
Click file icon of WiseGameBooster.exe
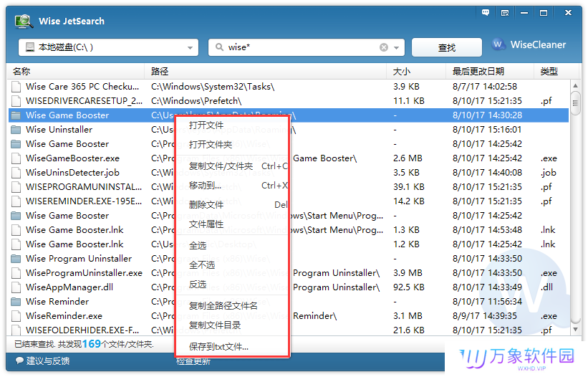tap(16, 158)
